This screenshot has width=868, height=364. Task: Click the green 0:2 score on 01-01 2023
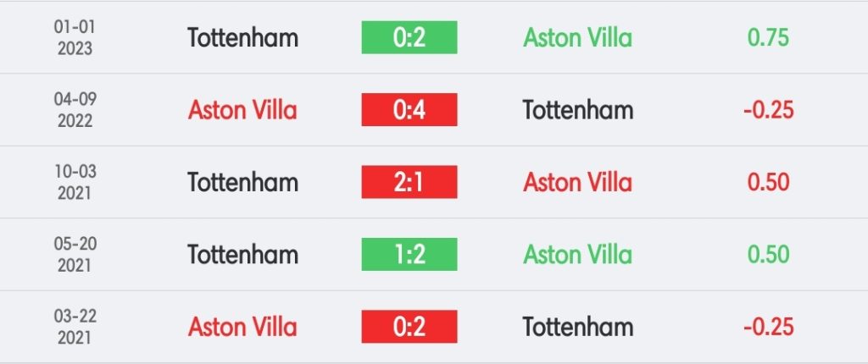[x=409, y=37]
